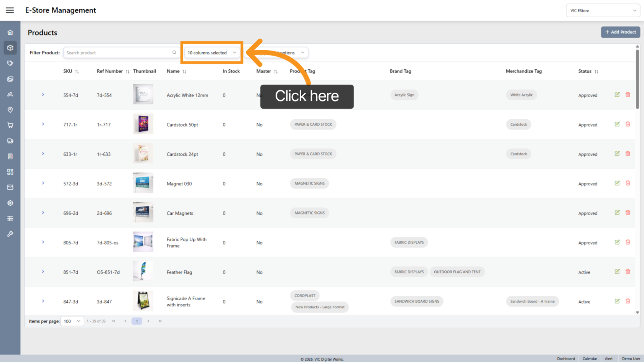Screen dimensions: 644x362
Task: Delete the Cardstock 50pt product
Action: [628, 124]
